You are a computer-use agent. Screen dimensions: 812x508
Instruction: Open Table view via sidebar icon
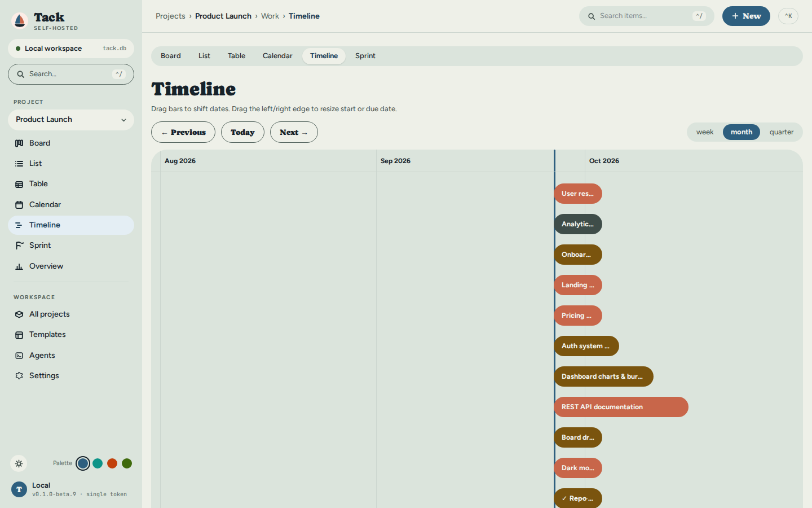[19, 184]
